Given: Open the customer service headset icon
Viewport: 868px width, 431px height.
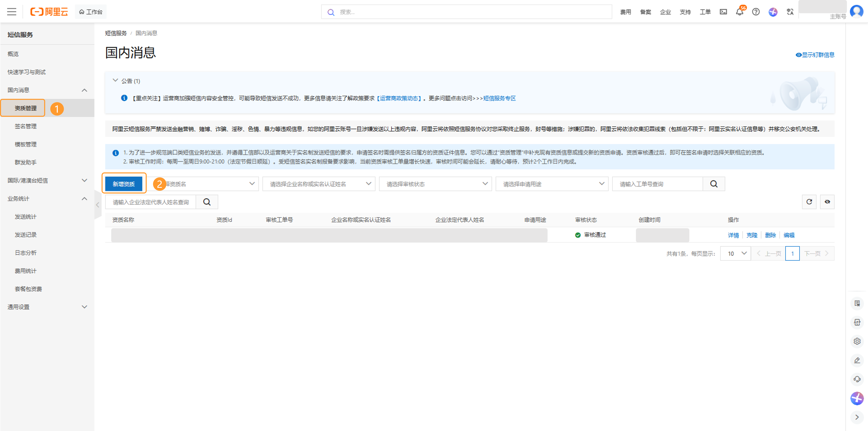Looking at the screenshot, I should click(857, 379).
